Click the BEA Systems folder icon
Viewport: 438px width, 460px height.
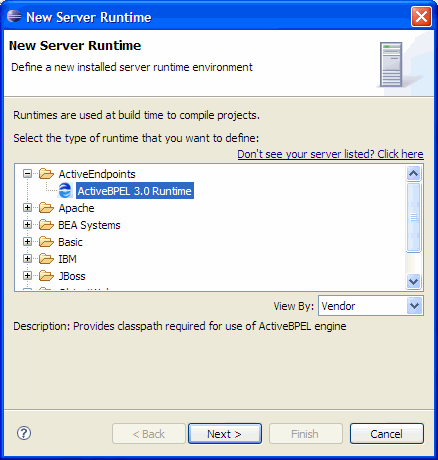pyautogui.click(x=46, y=225)
